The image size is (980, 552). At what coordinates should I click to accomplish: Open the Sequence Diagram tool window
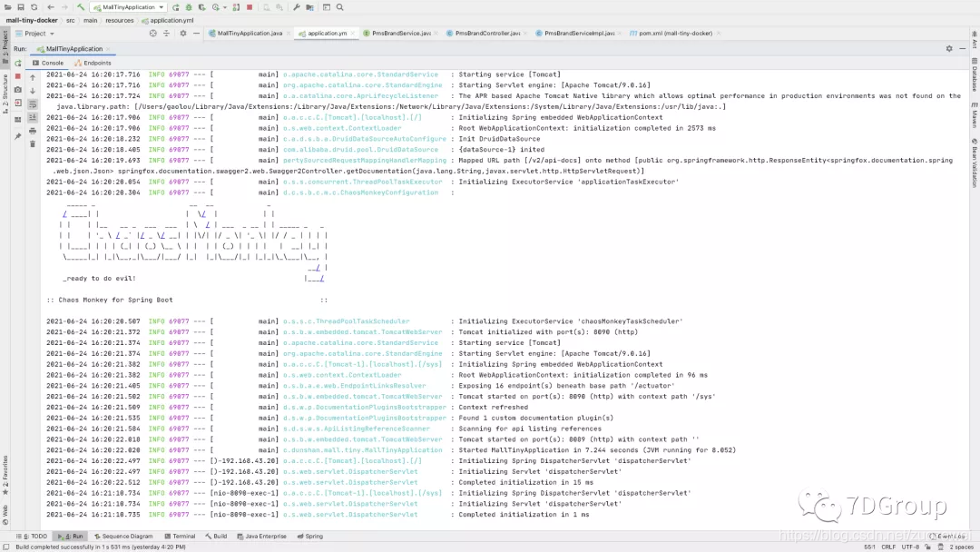[x=123, y=537]
